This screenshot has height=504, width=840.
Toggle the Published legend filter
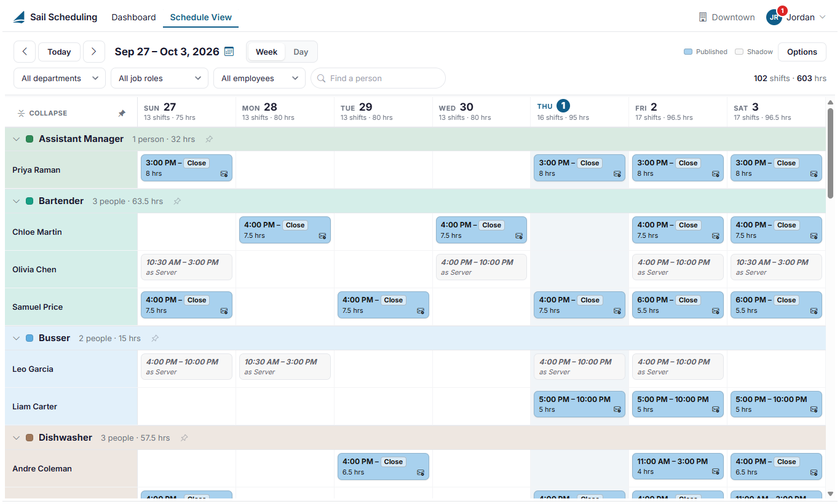[x=705, y=52]
